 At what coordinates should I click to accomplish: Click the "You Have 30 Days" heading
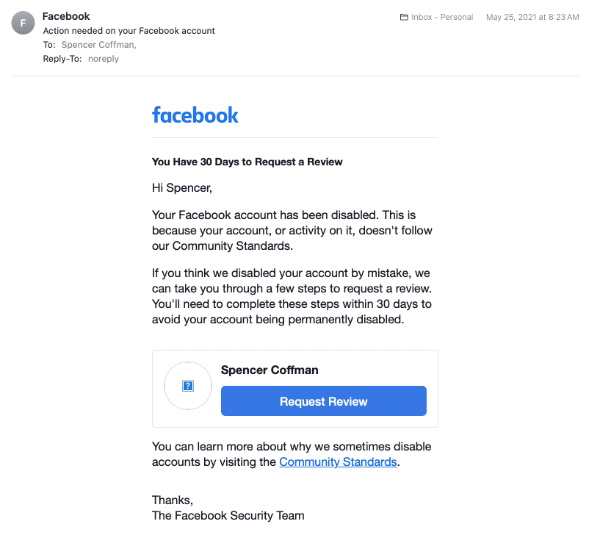pyautogui.click(x=247, y=161)
